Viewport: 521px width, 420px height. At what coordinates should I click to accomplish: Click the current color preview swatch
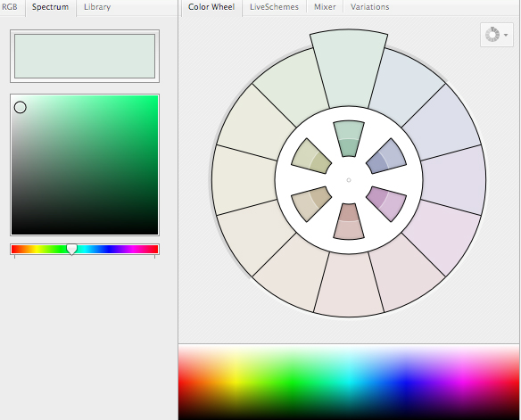click(x=85, y=56)
